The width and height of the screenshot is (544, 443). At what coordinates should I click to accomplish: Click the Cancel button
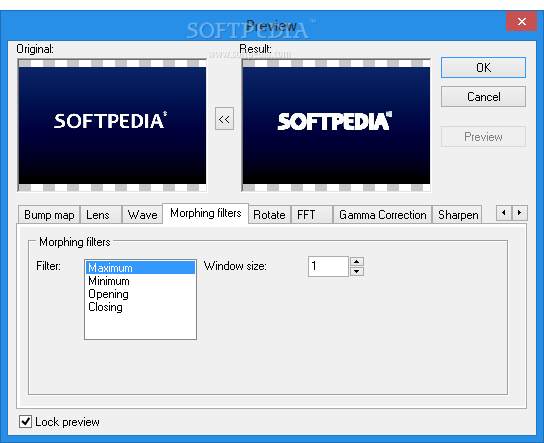tap(483, 96)
